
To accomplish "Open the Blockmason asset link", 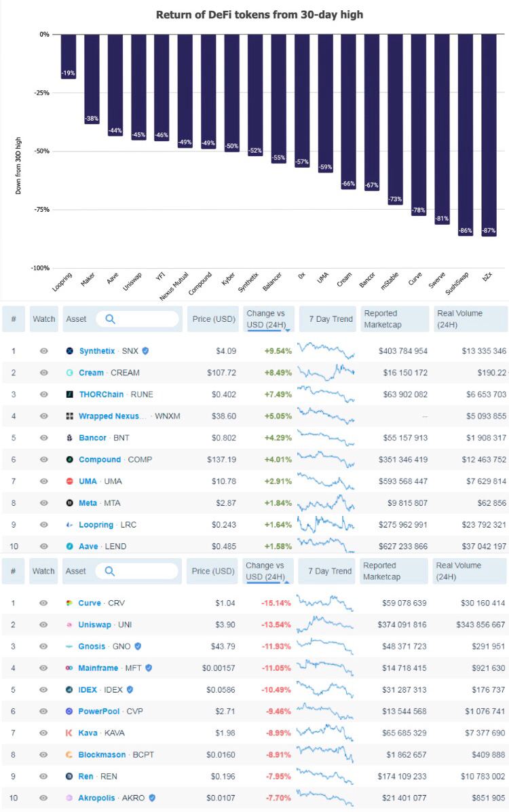I will [102, 755].
